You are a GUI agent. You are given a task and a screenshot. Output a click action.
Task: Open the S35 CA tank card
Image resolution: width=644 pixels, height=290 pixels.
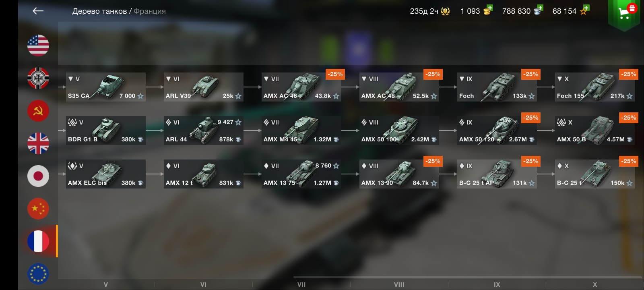[x=106, y=87]
